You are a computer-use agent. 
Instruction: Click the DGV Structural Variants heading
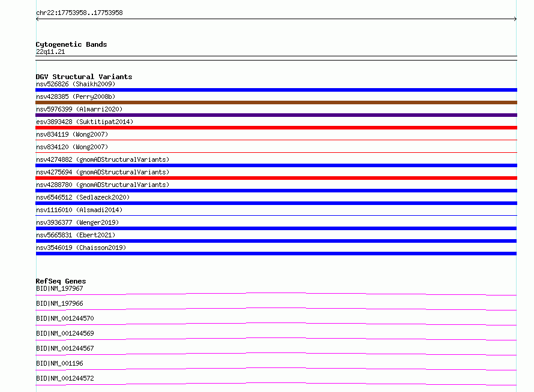(84, 77)
